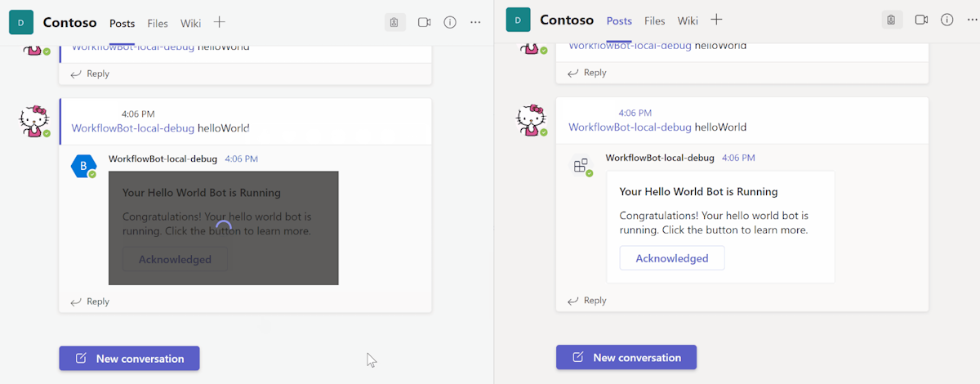Click the blue bot avatar in left window

(83, 166)
